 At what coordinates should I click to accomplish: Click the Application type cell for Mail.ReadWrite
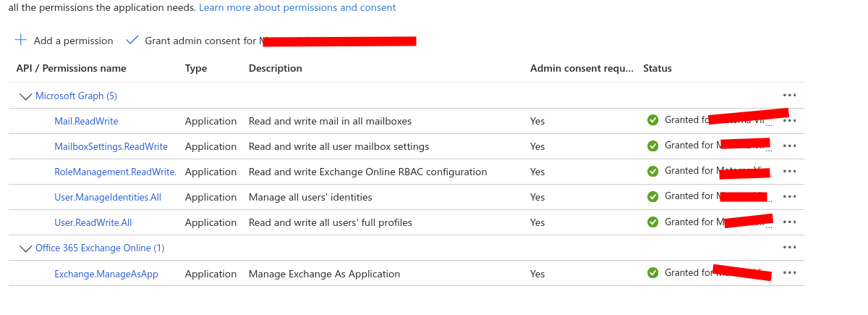click(210, 121)
